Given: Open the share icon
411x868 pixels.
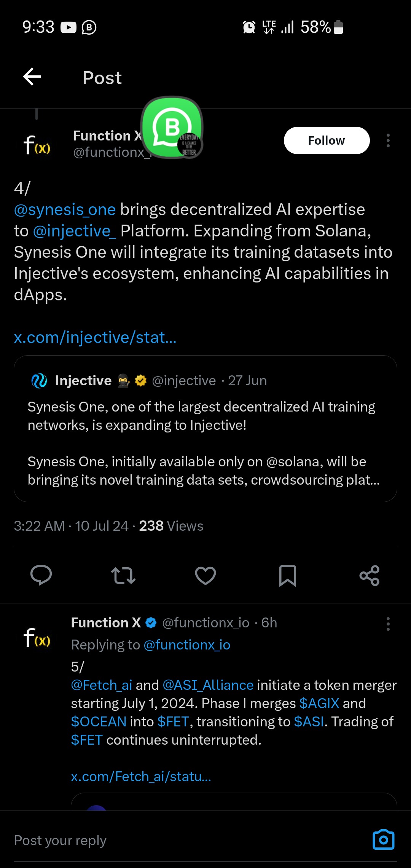Looking at the screenshot, I should point(370,575).
